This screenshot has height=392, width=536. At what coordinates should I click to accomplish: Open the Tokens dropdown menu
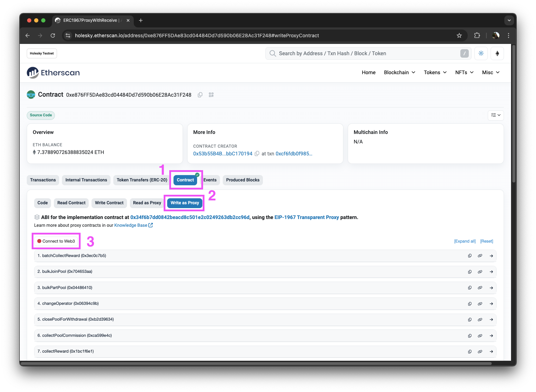coord(435,72)
